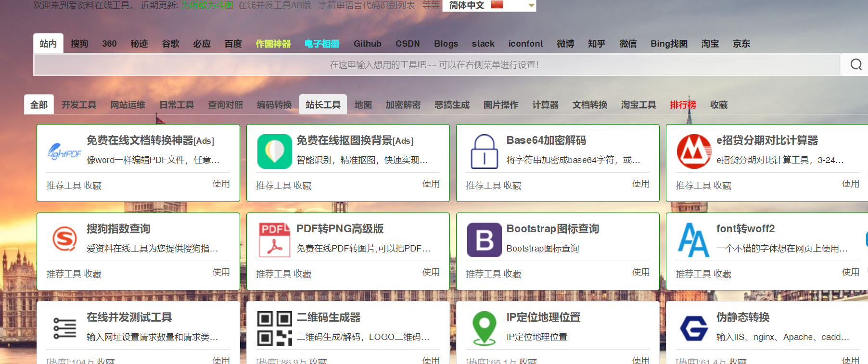
Task: Select the Bing找图 search tab
Action: [669, 44]
